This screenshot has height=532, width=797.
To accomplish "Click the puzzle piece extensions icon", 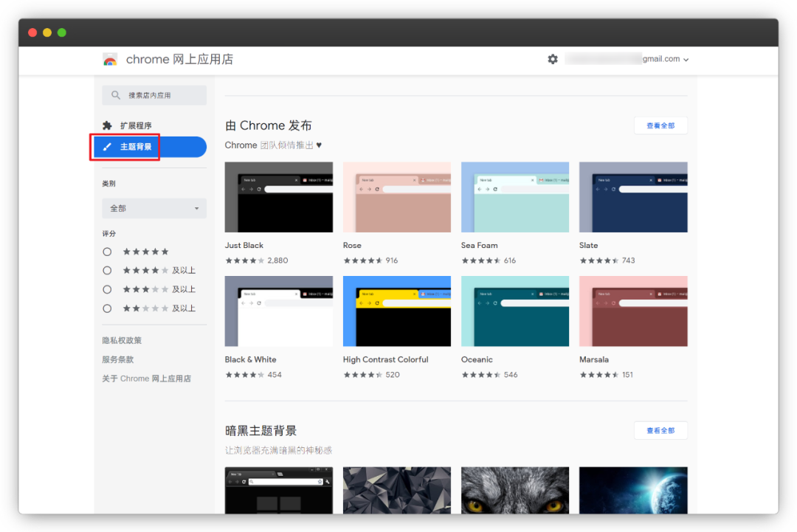I will pos(107,125).
